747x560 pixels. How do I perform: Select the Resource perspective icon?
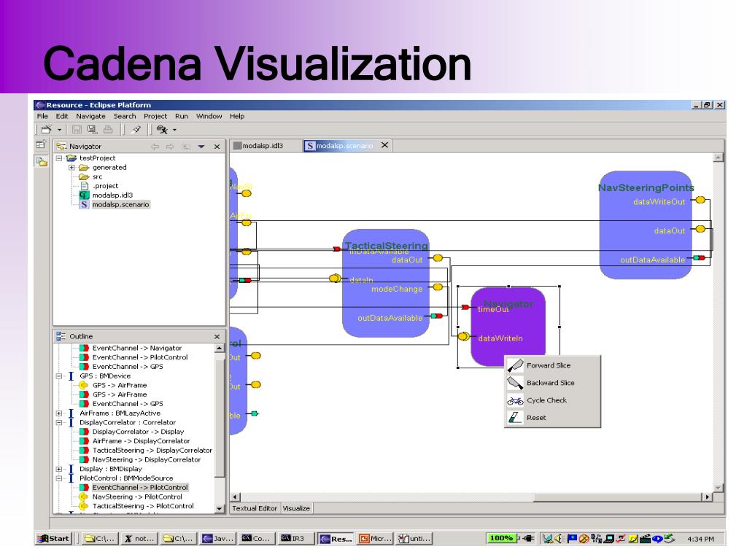click(42, 162)
